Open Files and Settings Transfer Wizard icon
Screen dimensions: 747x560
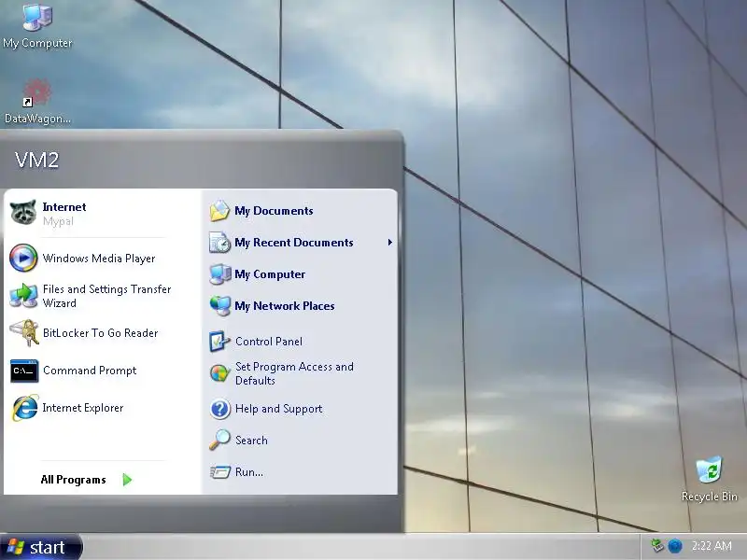click(x=23, y=295)
